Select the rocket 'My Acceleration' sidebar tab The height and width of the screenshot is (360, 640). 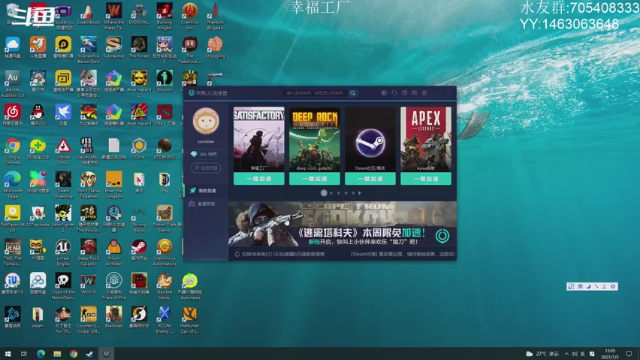point(206,191)
